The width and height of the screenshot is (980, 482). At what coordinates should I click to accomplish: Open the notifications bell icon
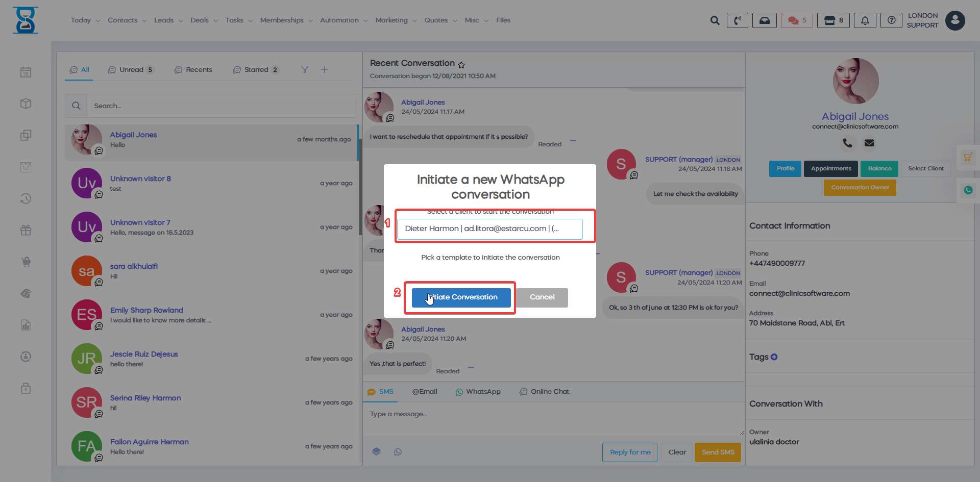coord(865,20)
